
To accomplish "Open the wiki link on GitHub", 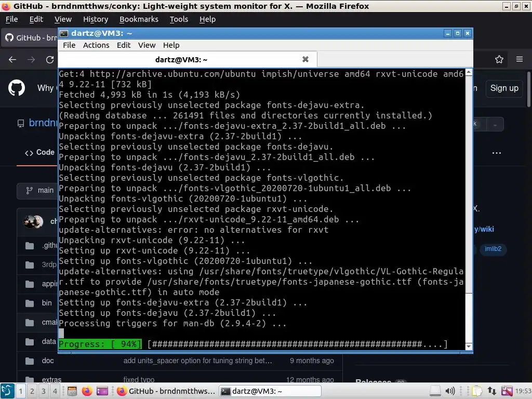I will (484, 229).
